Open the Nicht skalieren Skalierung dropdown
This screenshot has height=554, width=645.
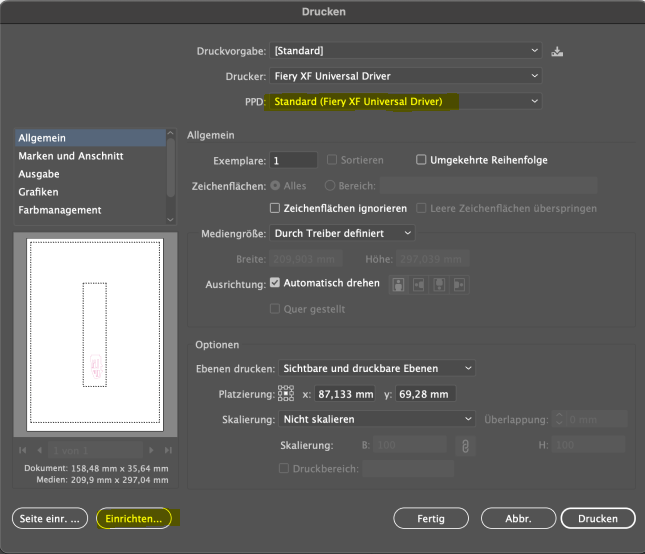tap(377, 419)
